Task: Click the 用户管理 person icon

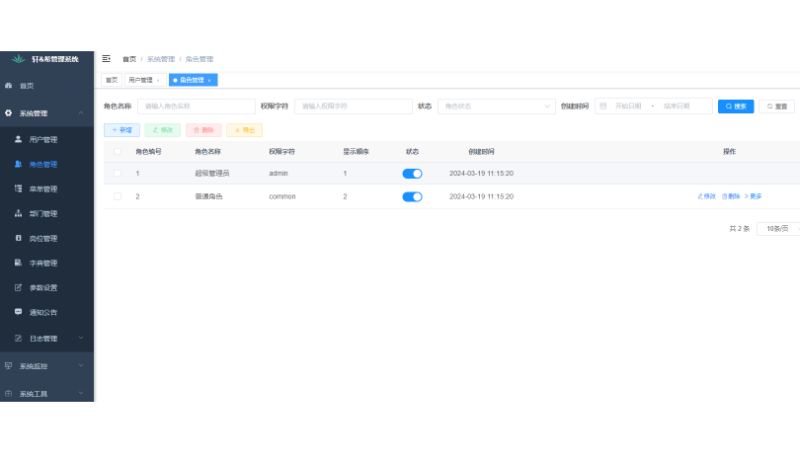Action: (x=18, y=139)
